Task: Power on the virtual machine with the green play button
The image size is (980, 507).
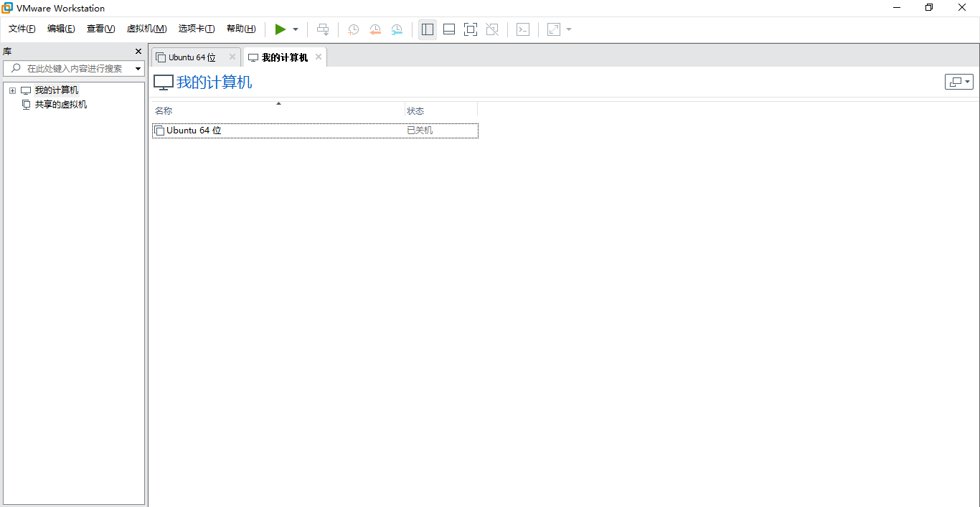Action: [281, 29]
